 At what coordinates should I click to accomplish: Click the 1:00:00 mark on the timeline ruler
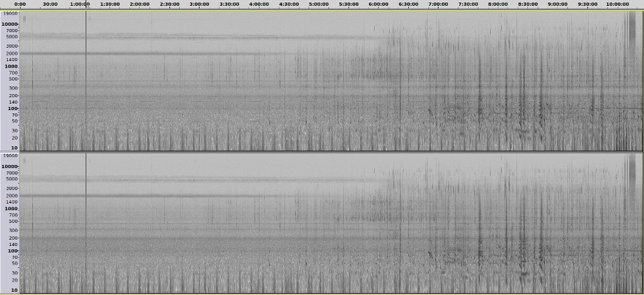tap(79, 4)
